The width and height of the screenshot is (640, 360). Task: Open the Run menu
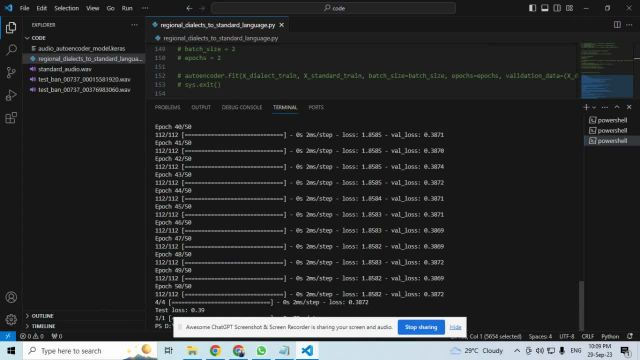[x=127, y=8]
